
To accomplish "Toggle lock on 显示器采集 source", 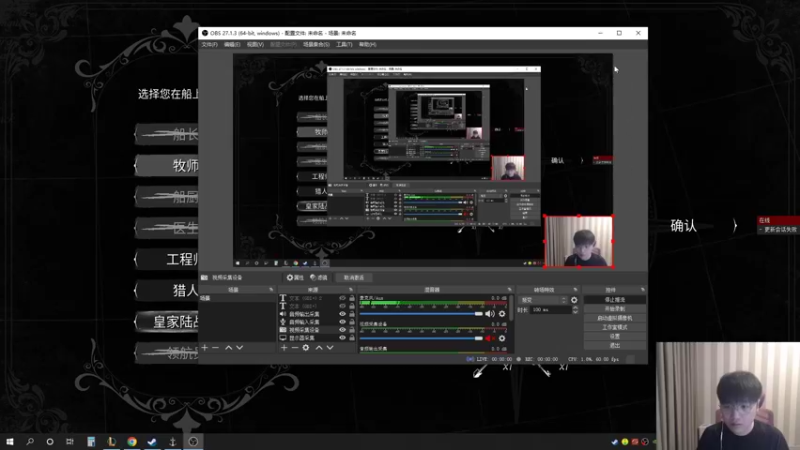I will (352, 338).
